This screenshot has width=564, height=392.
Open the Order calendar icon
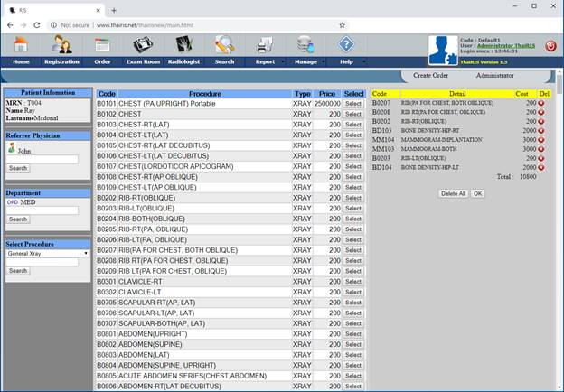(x=102, y=44)
